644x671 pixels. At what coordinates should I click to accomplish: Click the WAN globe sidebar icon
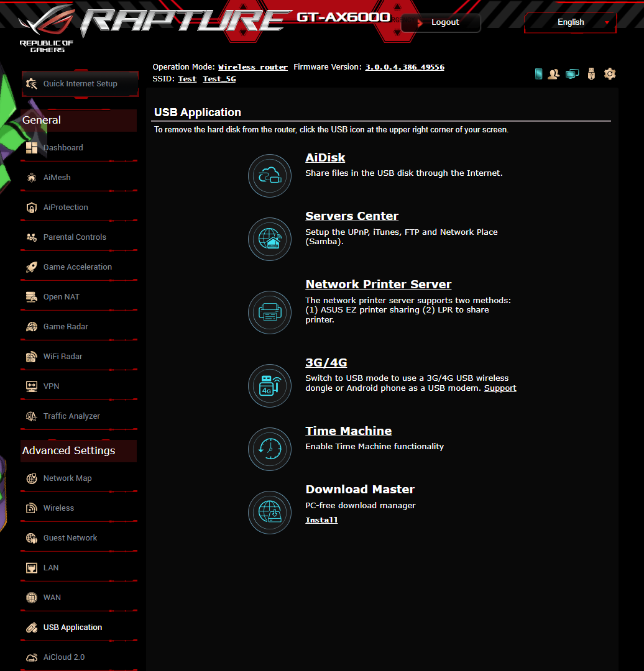tap(32, 598)
